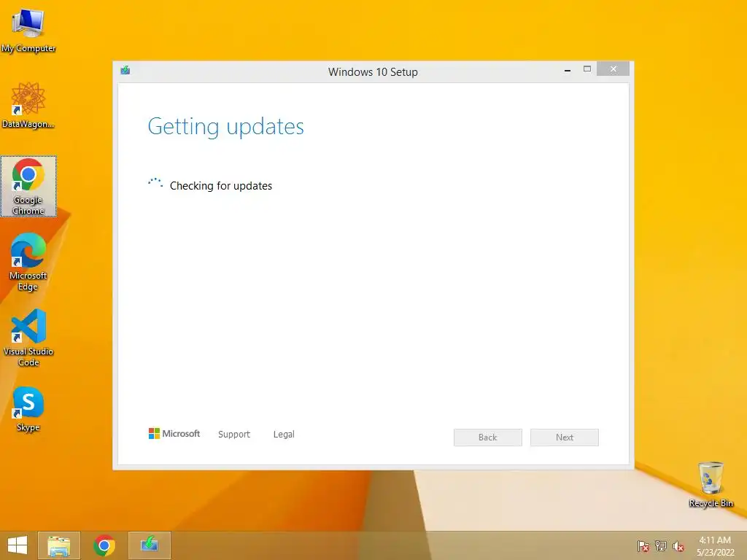Click the muted volume tray icon
Screen dimensions: 747x560
(x=678, y=545)
